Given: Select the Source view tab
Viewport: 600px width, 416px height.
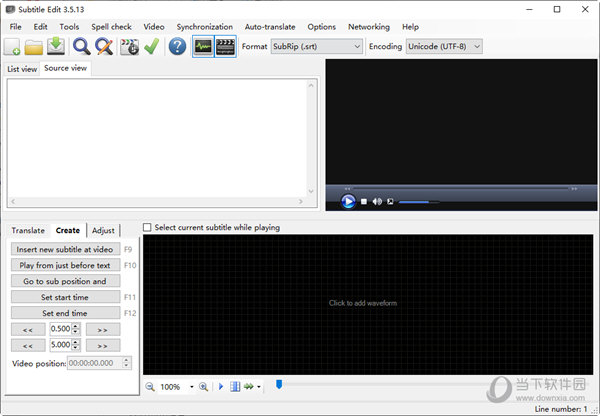Looking at the screenshot, I should tap(65, 68).
